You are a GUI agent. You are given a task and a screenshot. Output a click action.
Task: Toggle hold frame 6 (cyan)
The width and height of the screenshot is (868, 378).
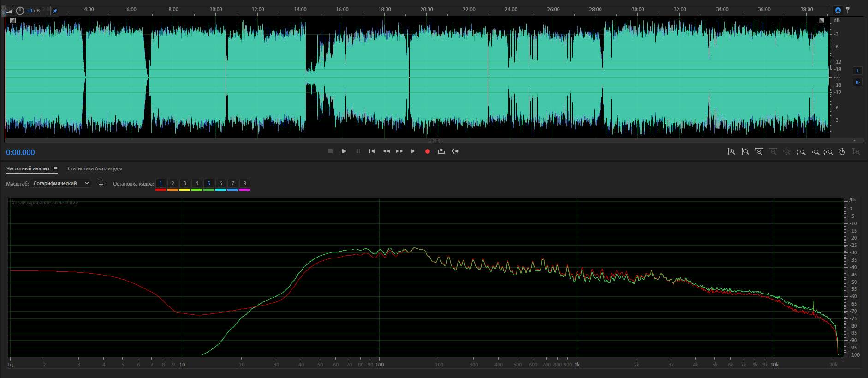[x=220, y=184]
